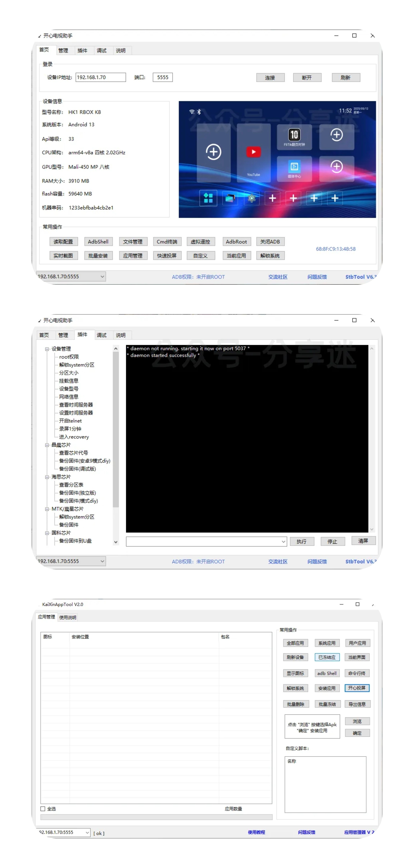The image size is (414, 868).
Task: Click the 浏览 browse button
Action: tap(357, 721)
